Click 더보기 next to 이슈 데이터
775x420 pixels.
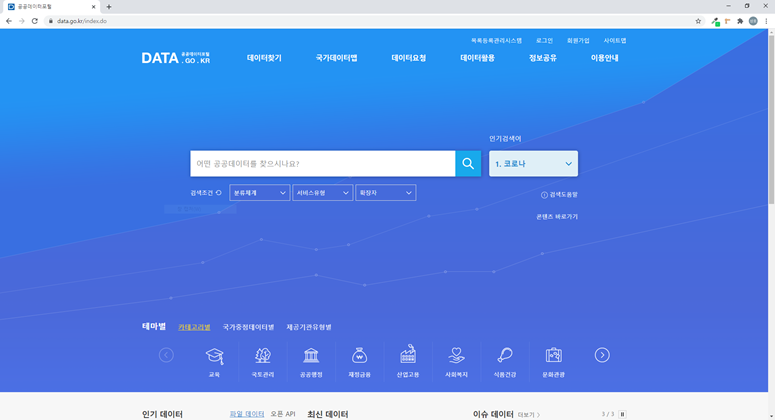529,415
